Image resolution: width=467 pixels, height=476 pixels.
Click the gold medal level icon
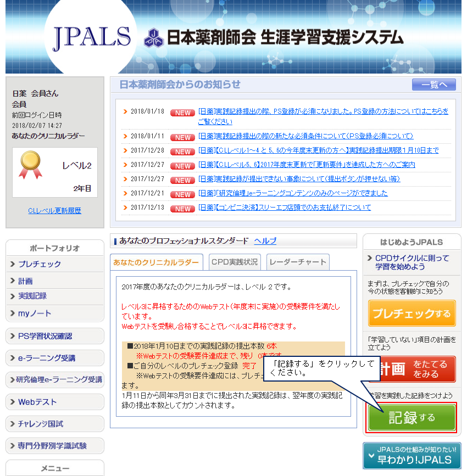click(30, 165)
